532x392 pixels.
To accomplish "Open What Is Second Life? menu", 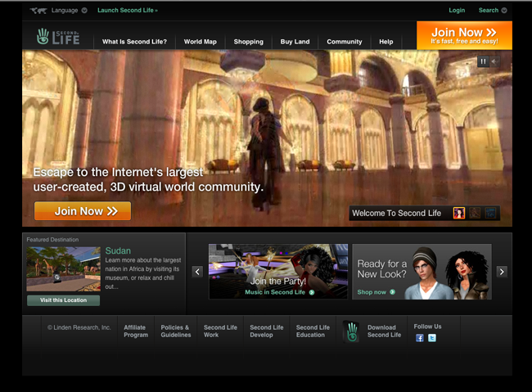I will (134, 42).
